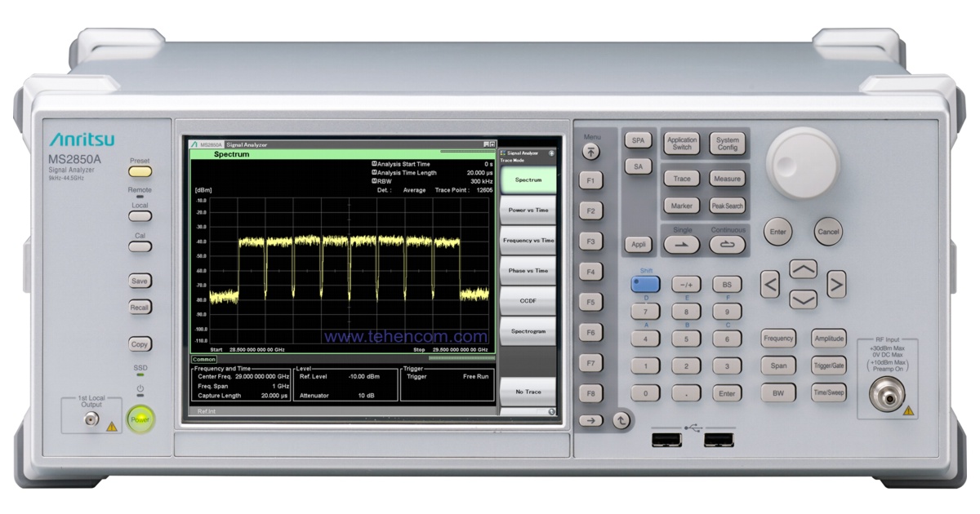
Task: Push the F8 function key
Action: coord(592,392)
